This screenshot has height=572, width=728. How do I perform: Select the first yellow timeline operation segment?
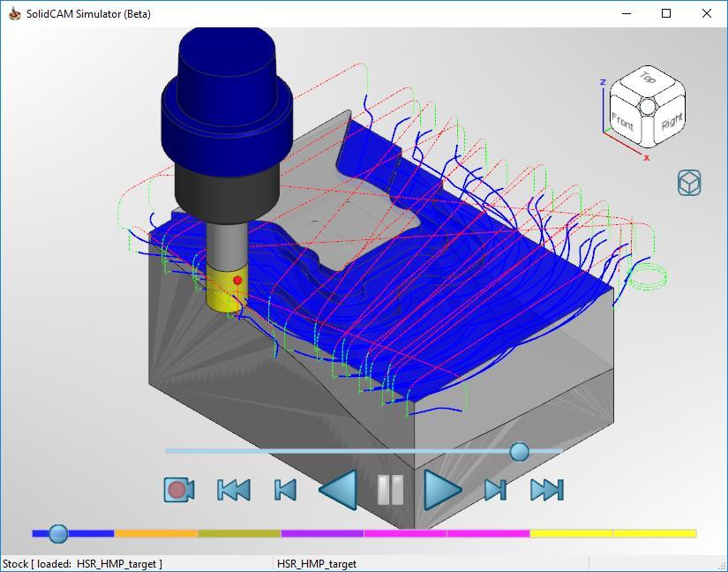click(x=571, y=534)
